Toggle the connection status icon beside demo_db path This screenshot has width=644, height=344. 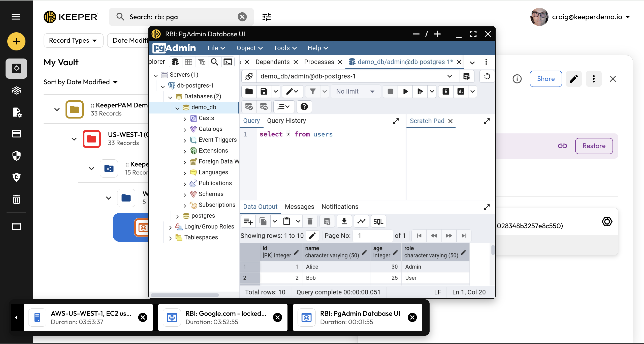click(x=249, y=76)
